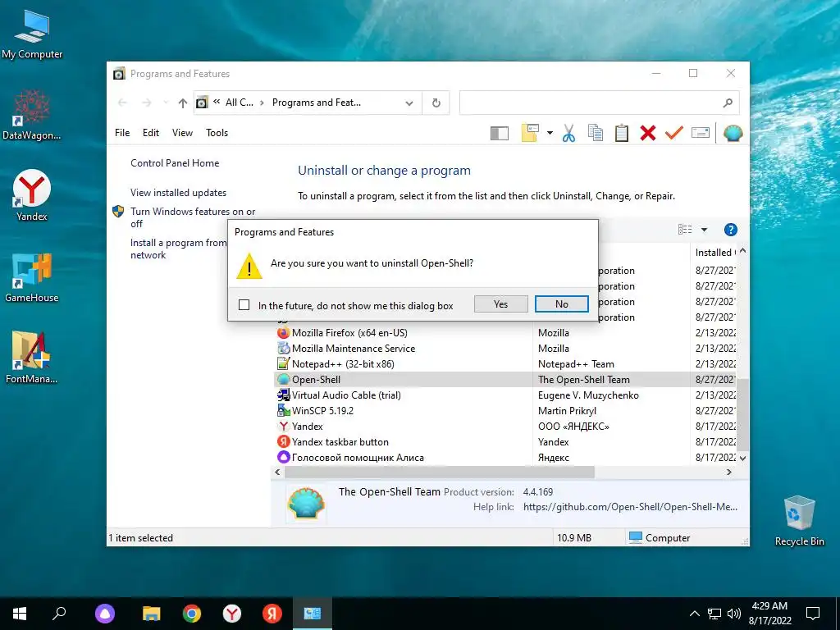The width and height of the screenshot is (840, 630).
Task: Select Yandex desktop shortcut
Action: (32, 195)
